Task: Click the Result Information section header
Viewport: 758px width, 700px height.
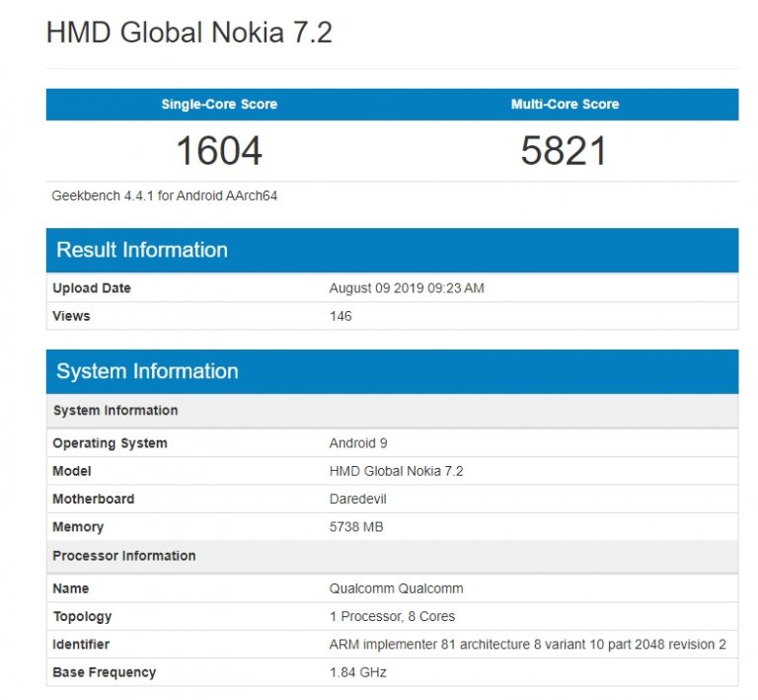Action: click(142, 250)
